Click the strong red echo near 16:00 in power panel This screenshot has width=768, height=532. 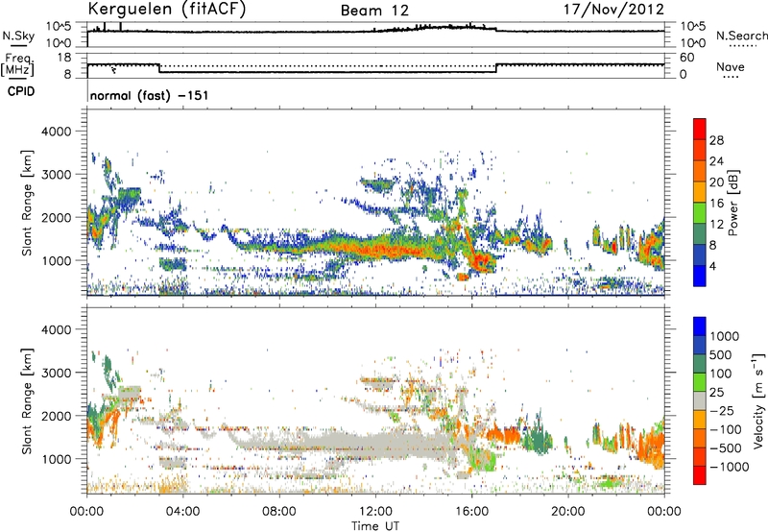click(x=481, y=260)
